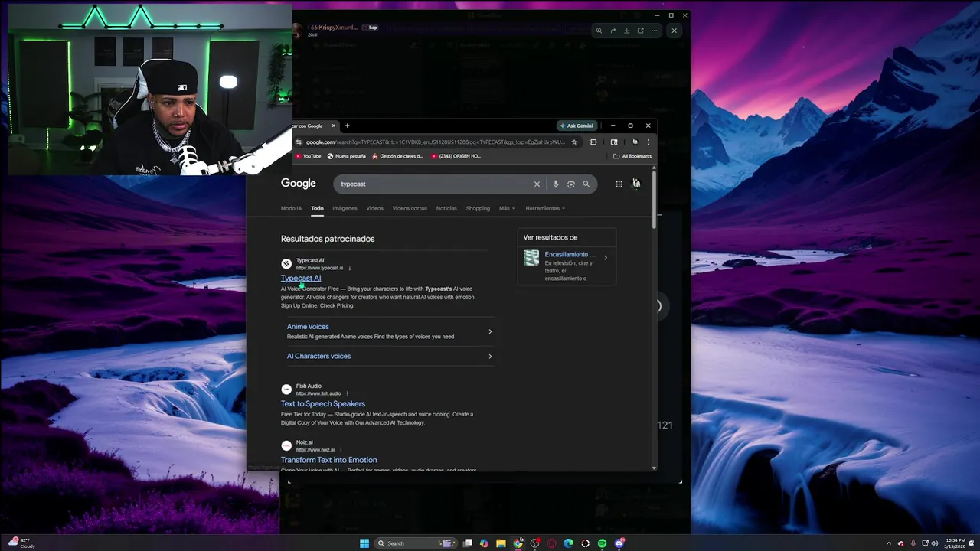Click download icon in background viewer toolbar
This screenshot has width=980, height=551.
point(626,31)
